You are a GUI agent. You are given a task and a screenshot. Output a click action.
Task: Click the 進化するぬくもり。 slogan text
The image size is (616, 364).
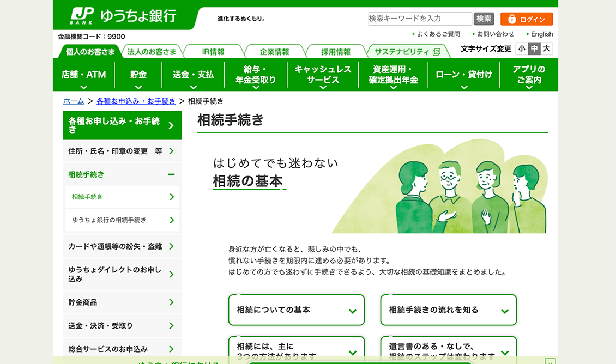[x=241, y=19]
